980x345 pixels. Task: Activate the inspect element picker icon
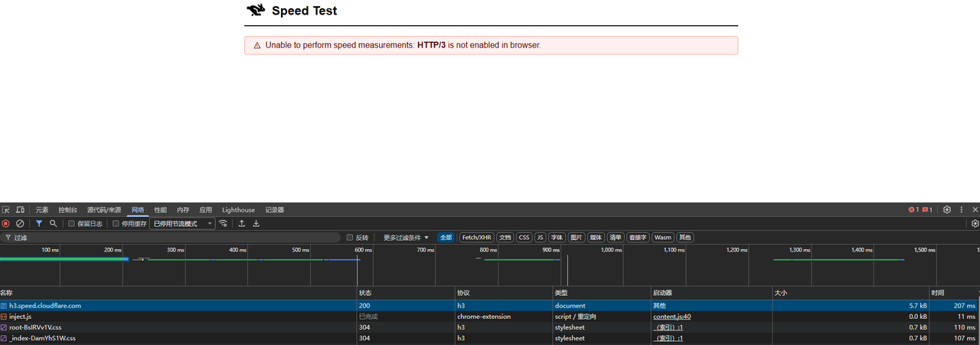point(6,209)
